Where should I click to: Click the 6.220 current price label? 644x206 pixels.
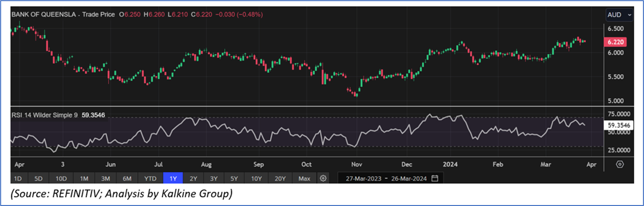(616, 43)
